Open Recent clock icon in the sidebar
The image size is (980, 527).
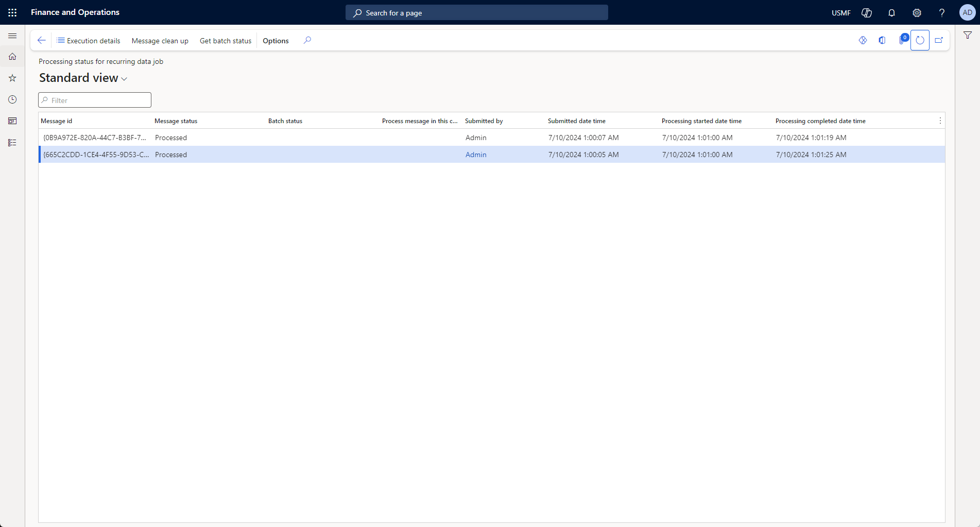pyautogui.click(x=12, y=99)
